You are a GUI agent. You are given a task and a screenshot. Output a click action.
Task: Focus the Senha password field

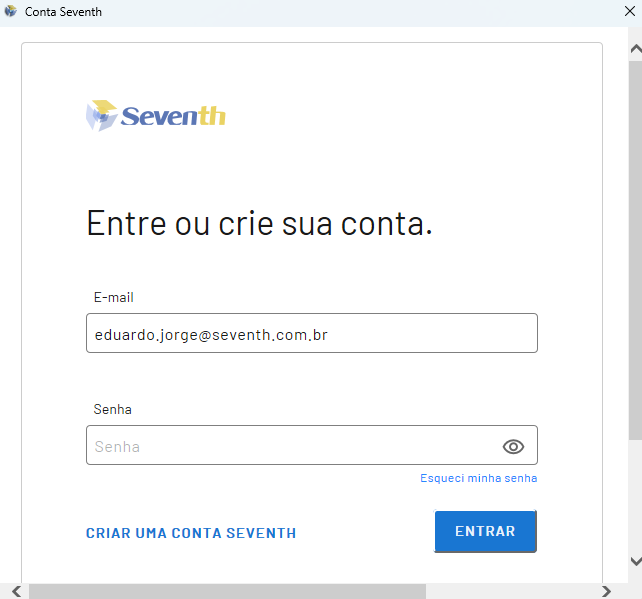point(290,446)
